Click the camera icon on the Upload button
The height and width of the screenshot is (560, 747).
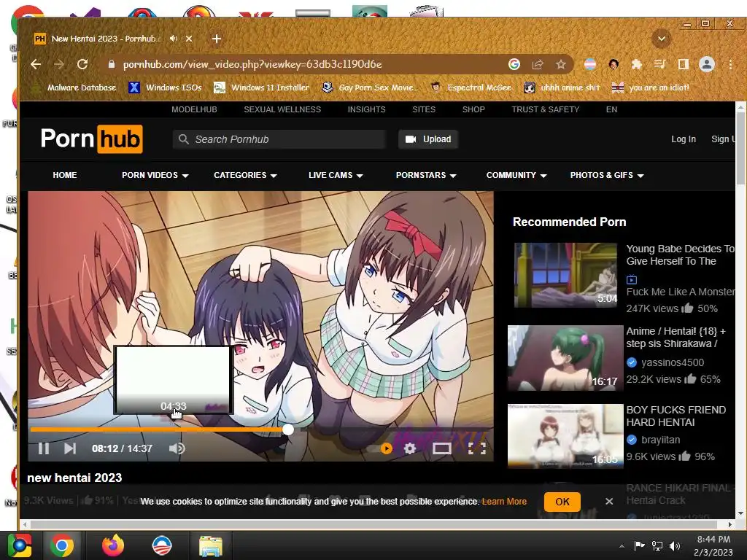[411, 139]
